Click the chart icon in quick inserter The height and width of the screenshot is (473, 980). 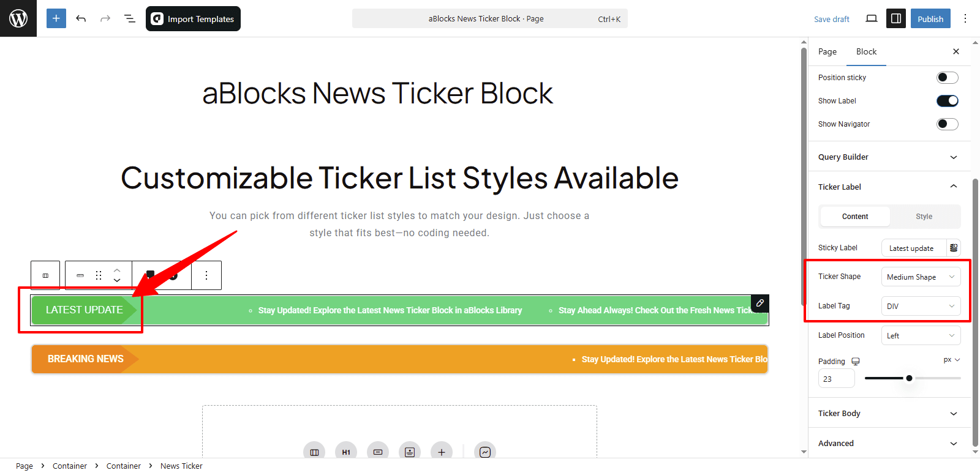tap(485, 452)
